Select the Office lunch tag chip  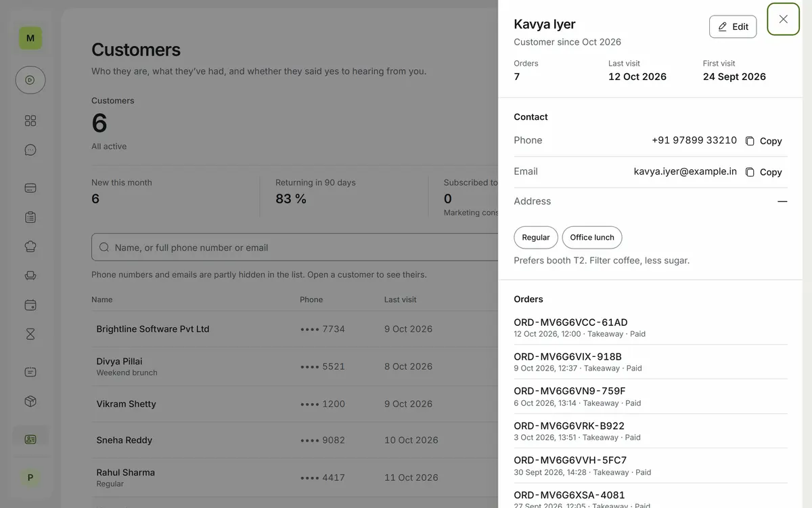592,238
